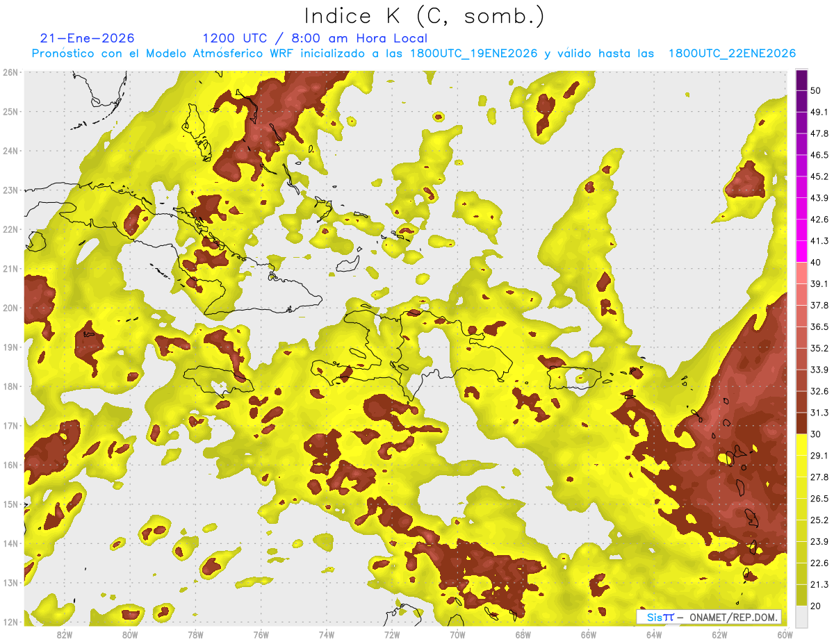Click the color scale value 35.2
The height and width of the screenshot is (644, 834).
pos(819,348)
